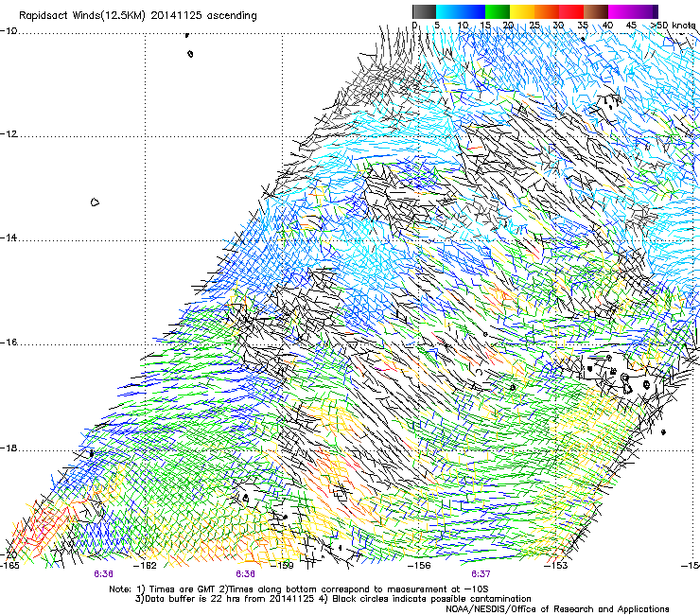Click the orange 25-30 knots legend segment

point(547,11)
